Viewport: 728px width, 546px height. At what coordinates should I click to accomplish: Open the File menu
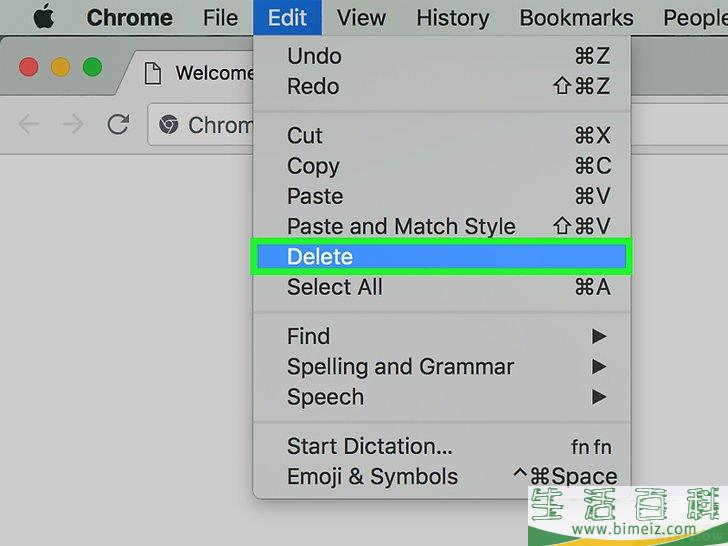220,18
